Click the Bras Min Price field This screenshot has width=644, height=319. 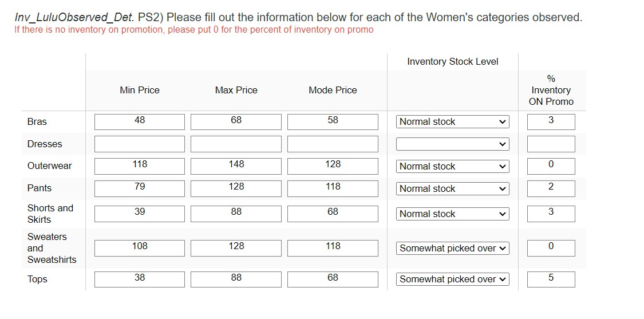coord(140,121)
